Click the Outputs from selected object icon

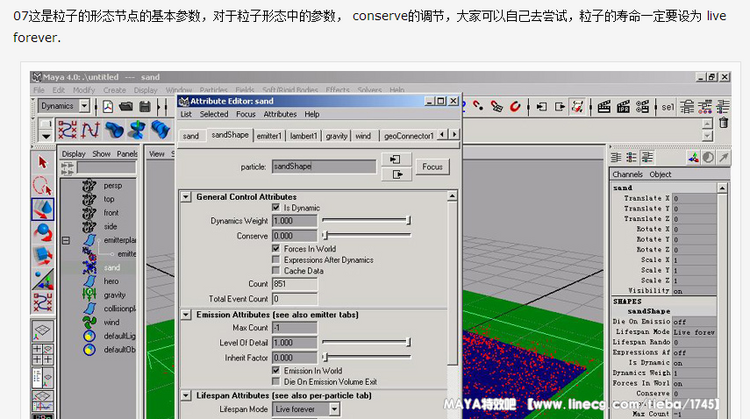pyautogui.click(x=560, y=107)
